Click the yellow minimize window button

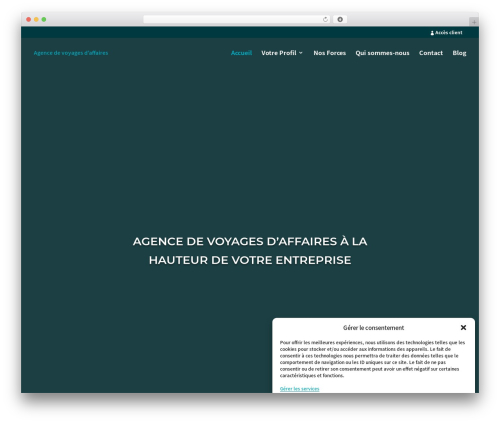[36, 20]
